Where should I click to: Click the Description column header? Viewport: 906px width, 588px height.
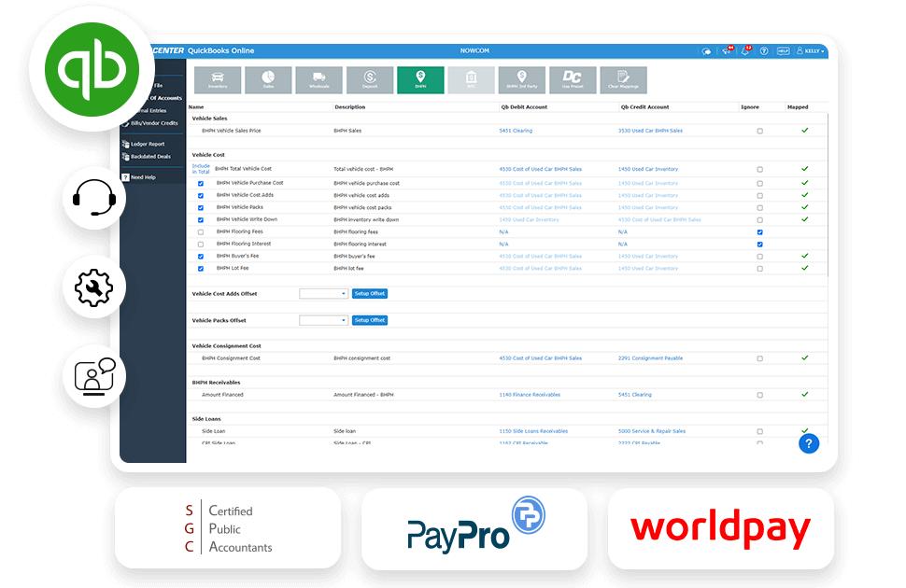349,107
